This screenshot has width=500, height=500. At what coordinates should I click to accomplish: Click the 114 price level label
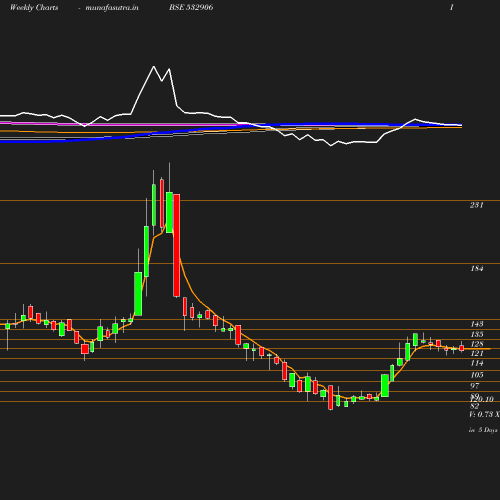(477, 363)
